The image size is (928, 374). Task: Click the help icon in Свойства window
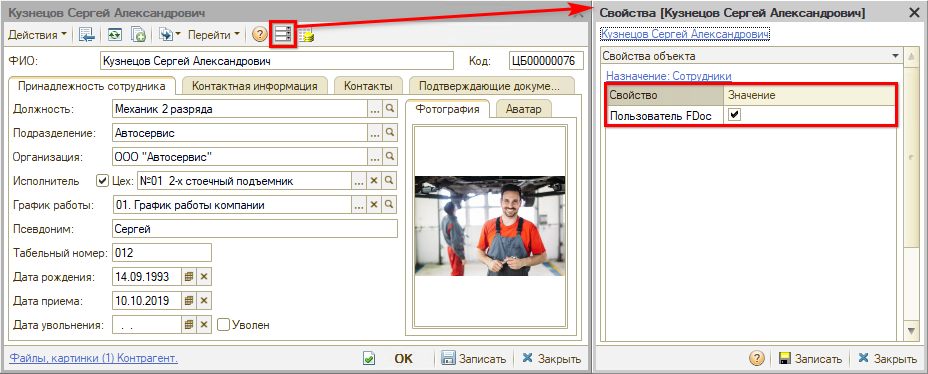point(757,359)
